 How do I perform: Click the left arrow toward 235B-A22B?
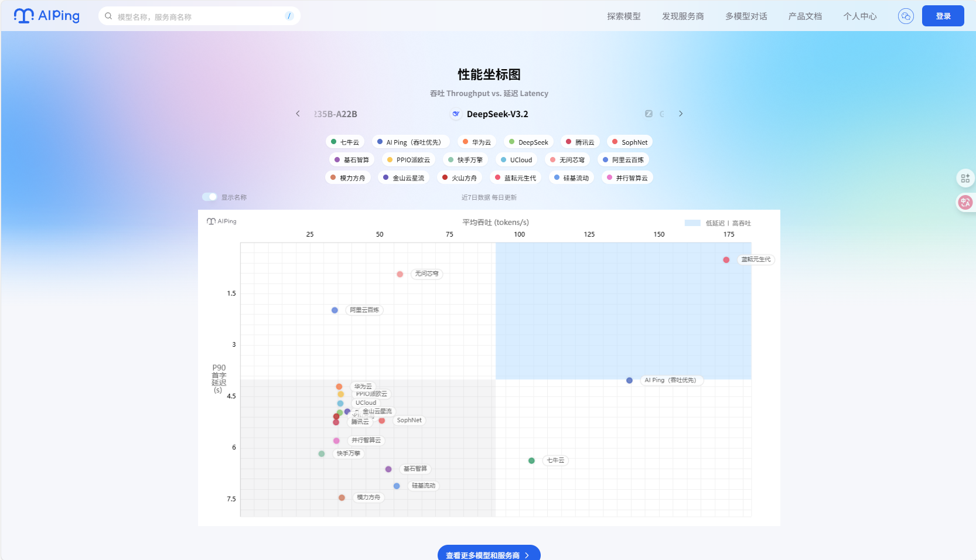(299, 114)
